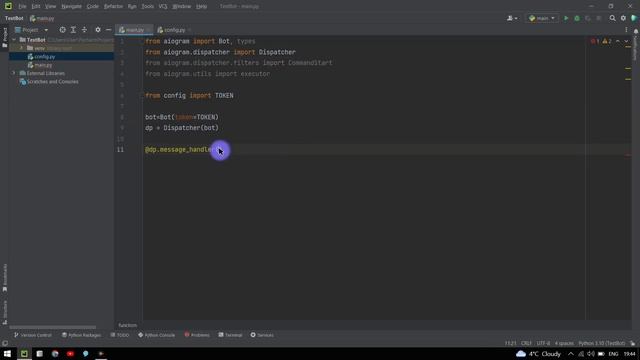This screenshot has width=640, height=360.
Task: Click the Stop square icon in the toolbar
Action: tap(599, 18)
